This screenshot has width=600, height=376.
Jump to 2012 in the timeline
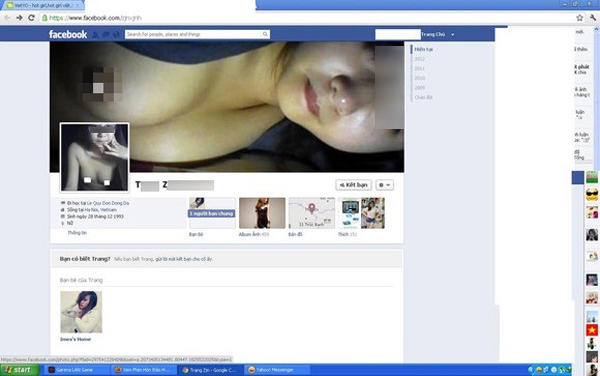[420, 59]
